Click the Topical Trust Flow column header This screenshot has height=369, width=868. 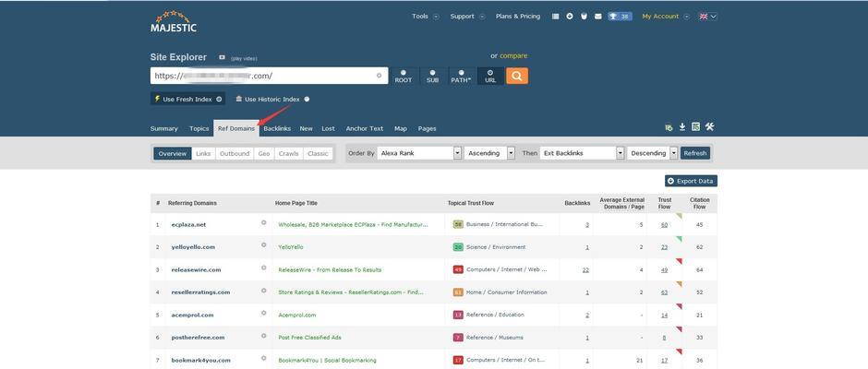(471, 203)
